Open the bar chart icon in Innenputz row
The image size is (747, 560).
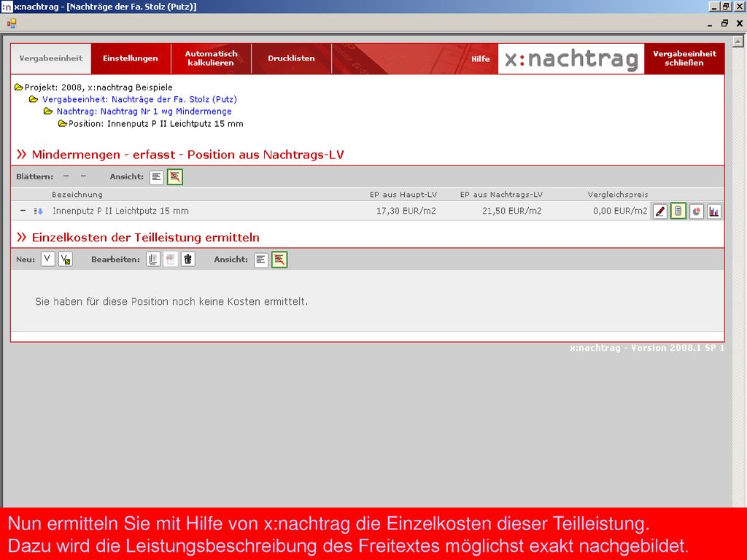point(713,211)
